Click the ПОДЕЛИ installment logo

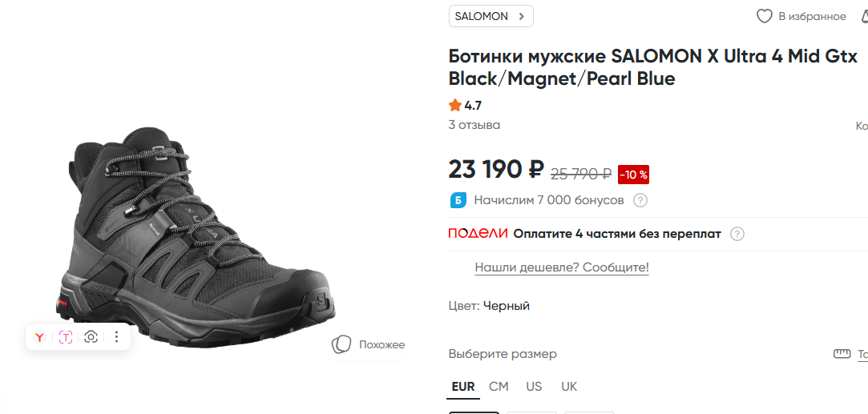(x=478, y=234)
